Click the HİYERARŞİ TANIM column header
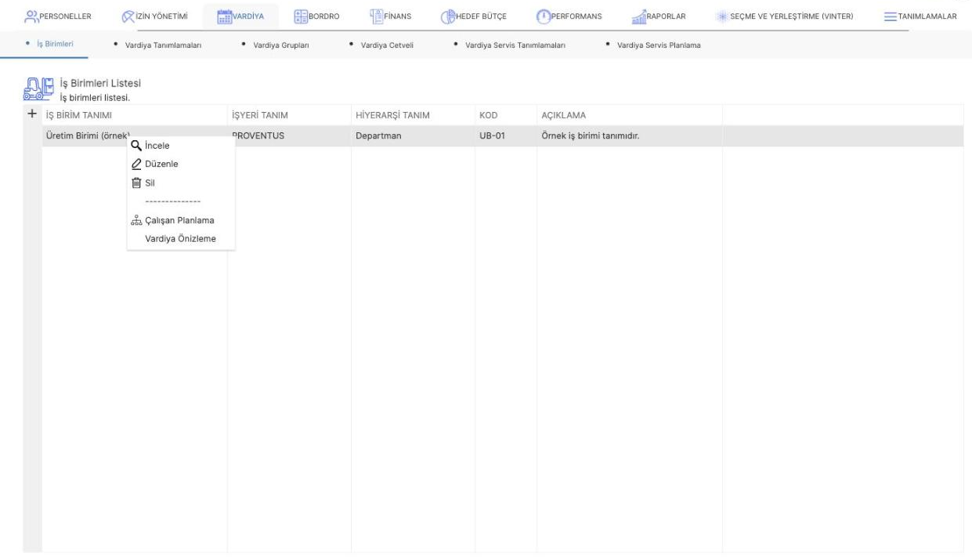 [413, 116]
